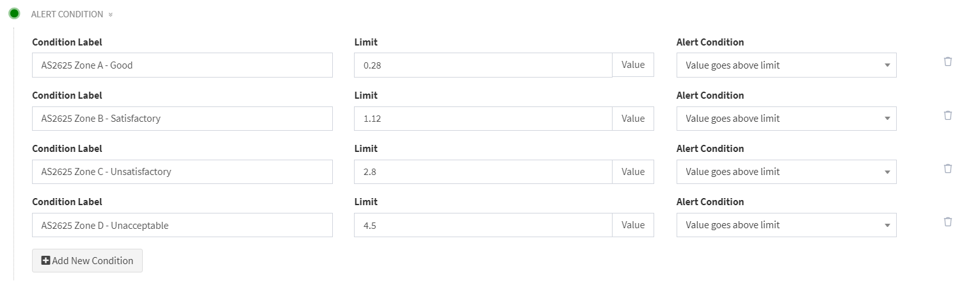Click the 2.8 limit field
The image size is (980, 284).
tap(483, 172)
